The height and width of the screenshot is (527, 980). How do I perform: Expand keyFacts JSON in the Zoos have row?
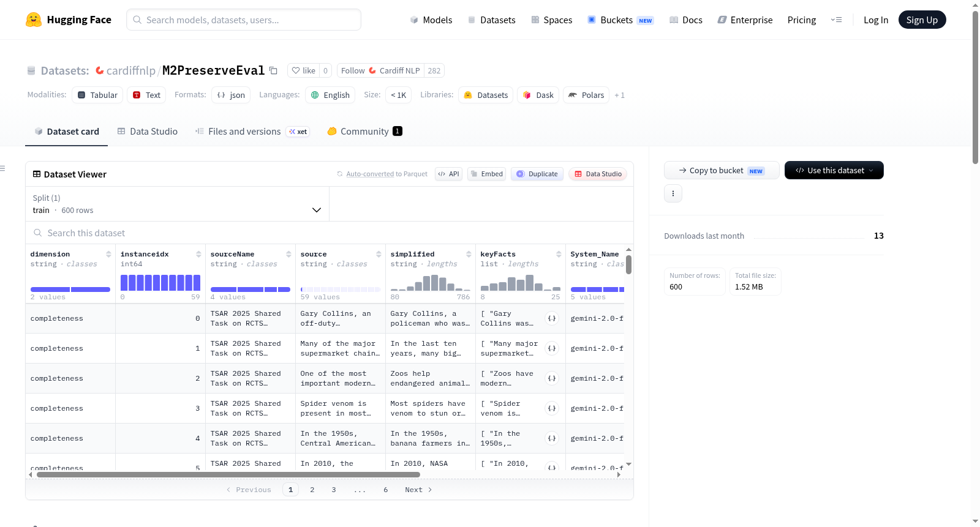(x=552, y=378)
